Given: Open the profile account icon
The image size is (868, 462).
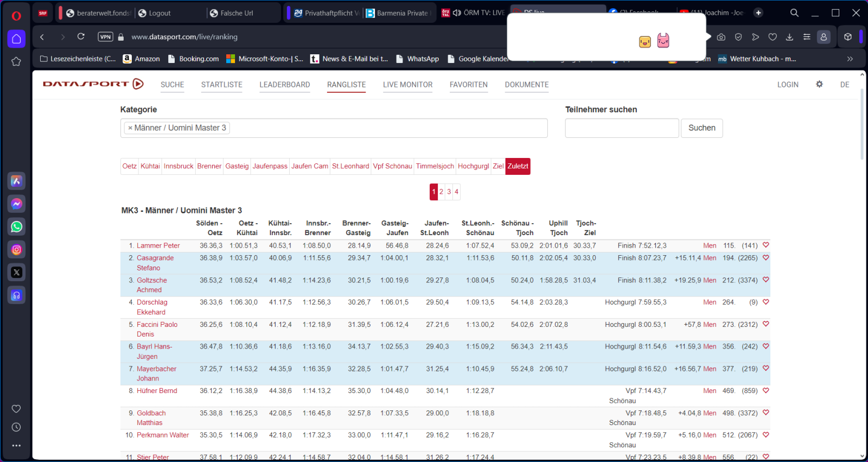Looking at the screenshot, I should pyautogui.click(x=824, y=37).
